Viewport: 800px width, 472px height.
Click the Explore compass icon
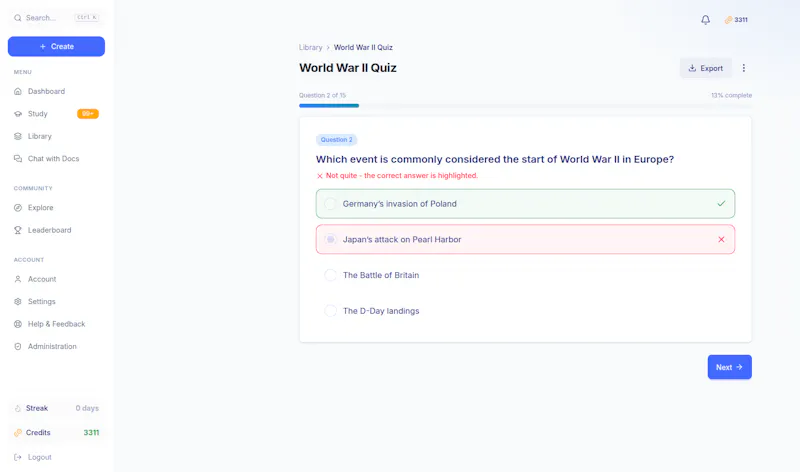point(18,208)
